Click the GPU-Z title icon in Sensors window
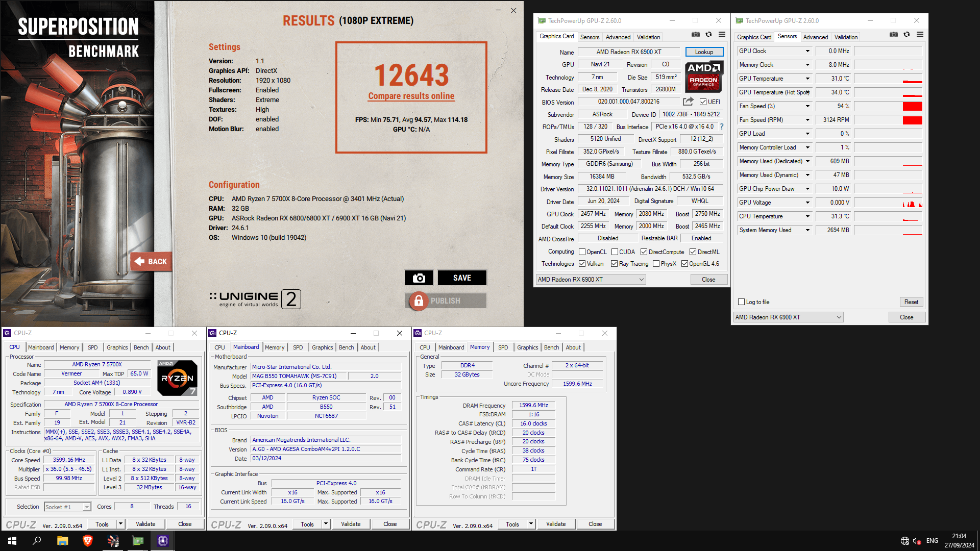This screenshot has height=551, width=980. point(739,21)
